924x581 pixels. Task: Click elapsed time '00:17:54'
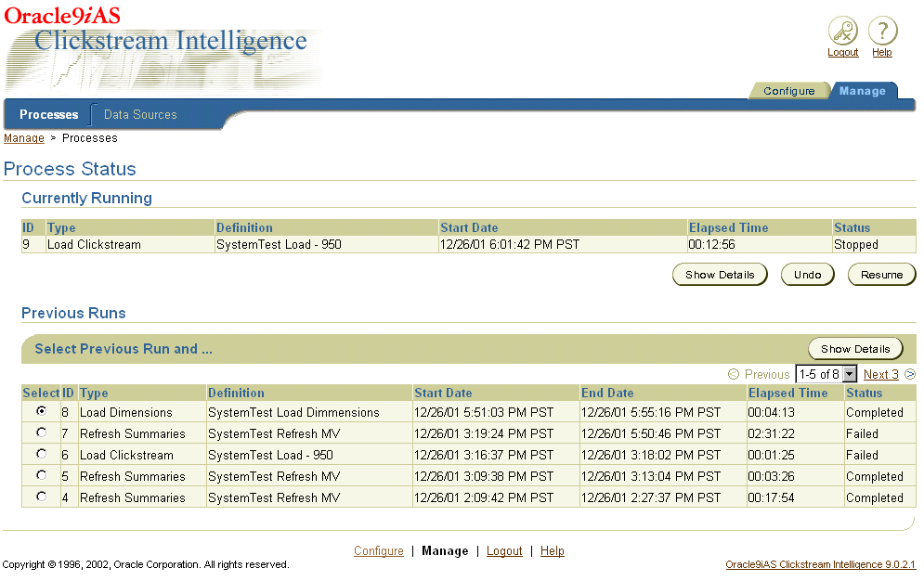[772, 497]
